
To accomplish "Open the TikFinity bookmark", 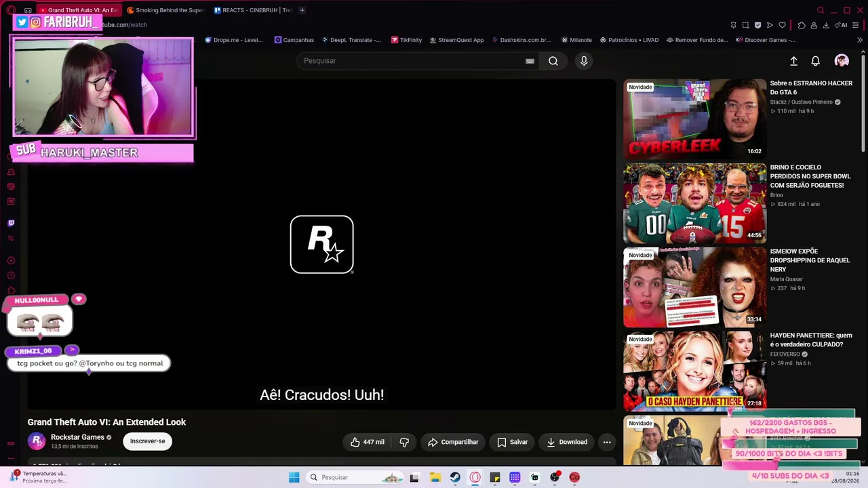I will point(406,40).
